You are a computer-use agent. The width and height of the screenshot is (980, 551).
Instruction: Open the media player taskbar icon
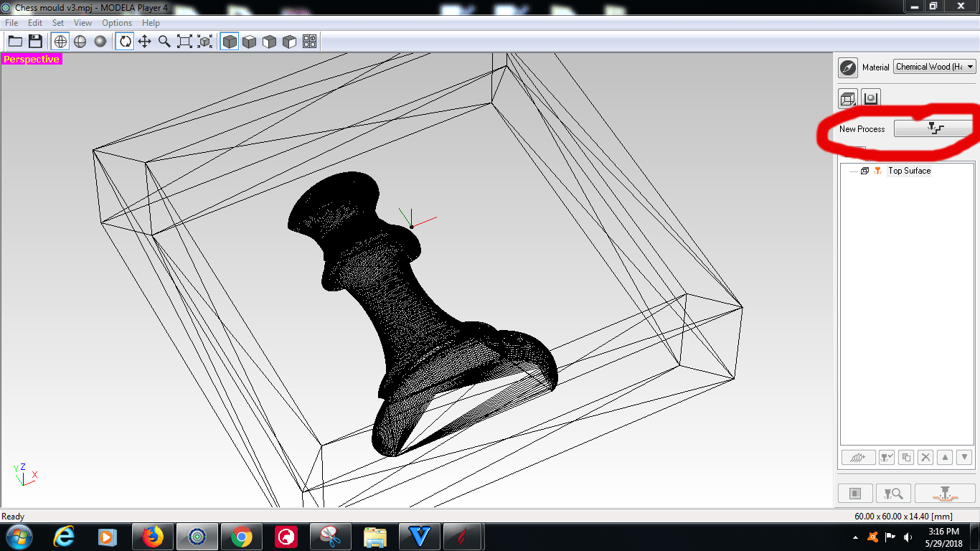108,537
